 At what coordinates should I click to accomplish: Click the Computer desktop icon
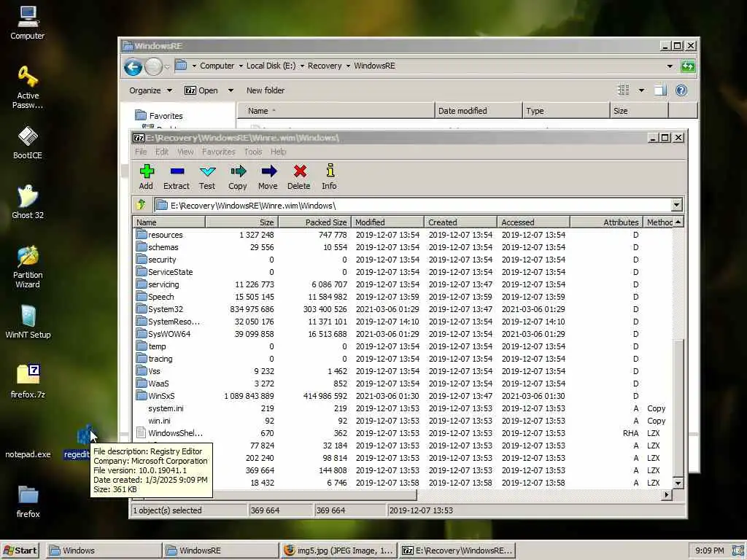(28, 23)
